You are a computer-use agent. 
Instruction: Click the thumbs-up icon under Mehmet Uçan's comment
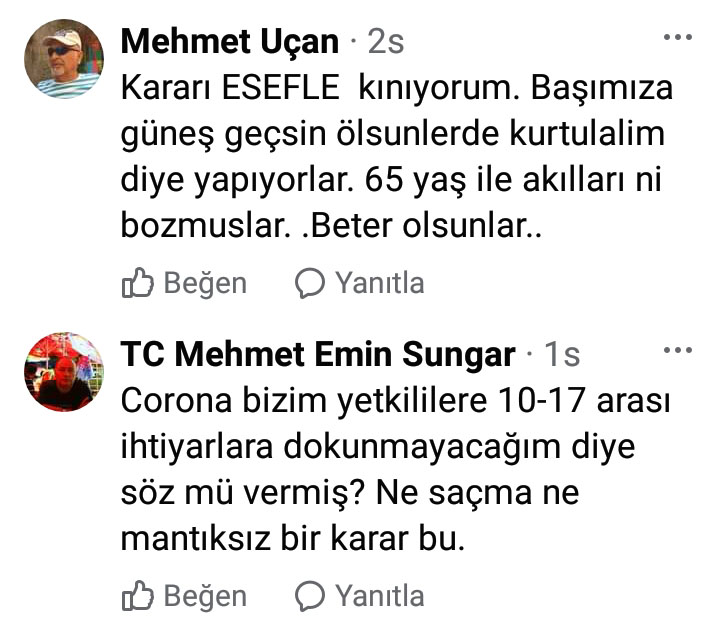tap(138, 282)
